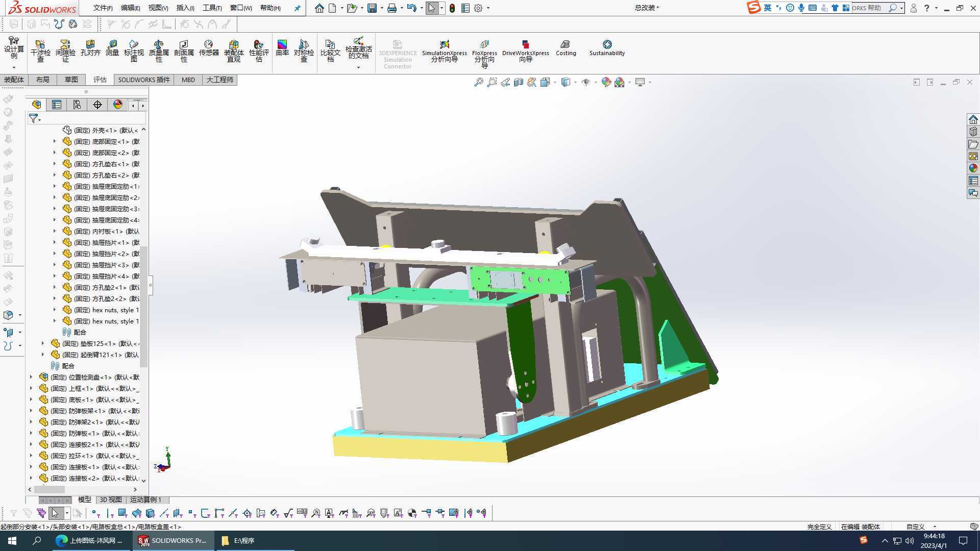Switch to the 运动算例 1 tab
980x551 pixels.
point(145,499)
